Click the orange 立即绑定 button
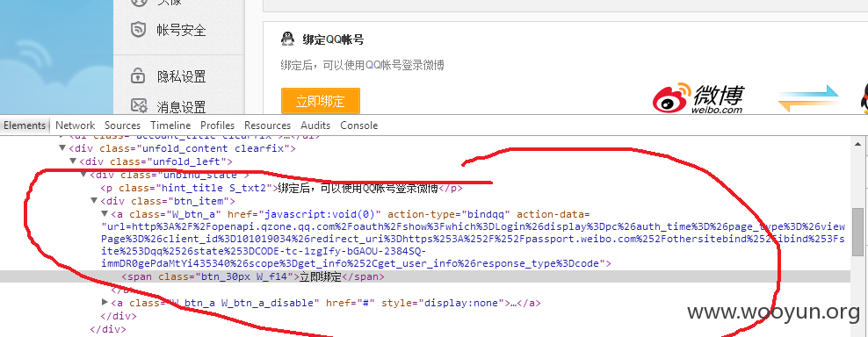868x337 pixels. (321, 101)
